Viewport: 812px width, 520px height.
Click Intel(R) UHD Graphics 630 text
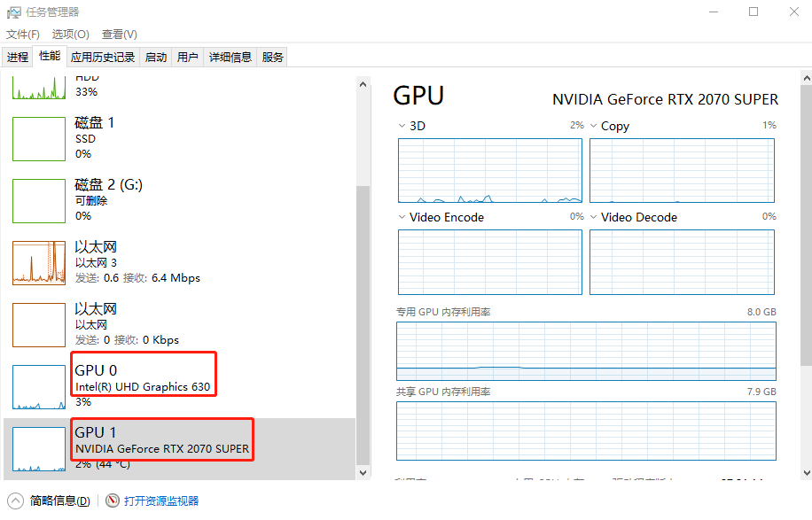(143, 387)
